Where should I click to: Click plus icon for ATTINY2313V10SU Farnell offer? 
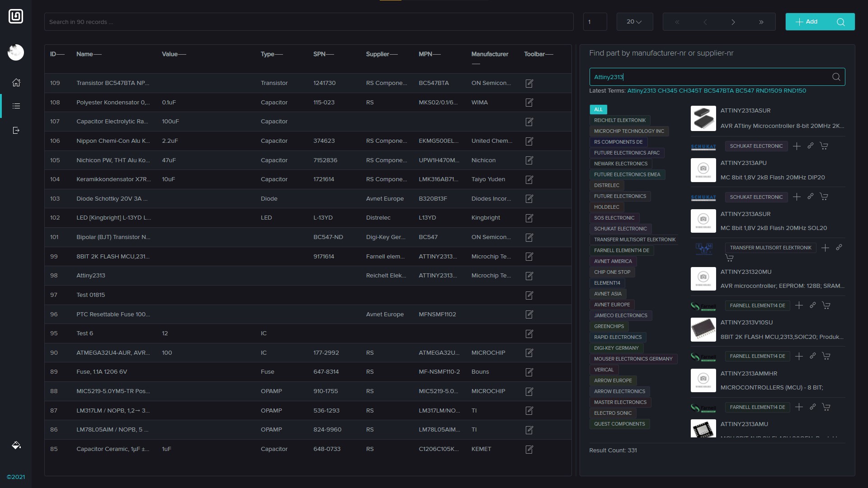[x=799, y=356]
